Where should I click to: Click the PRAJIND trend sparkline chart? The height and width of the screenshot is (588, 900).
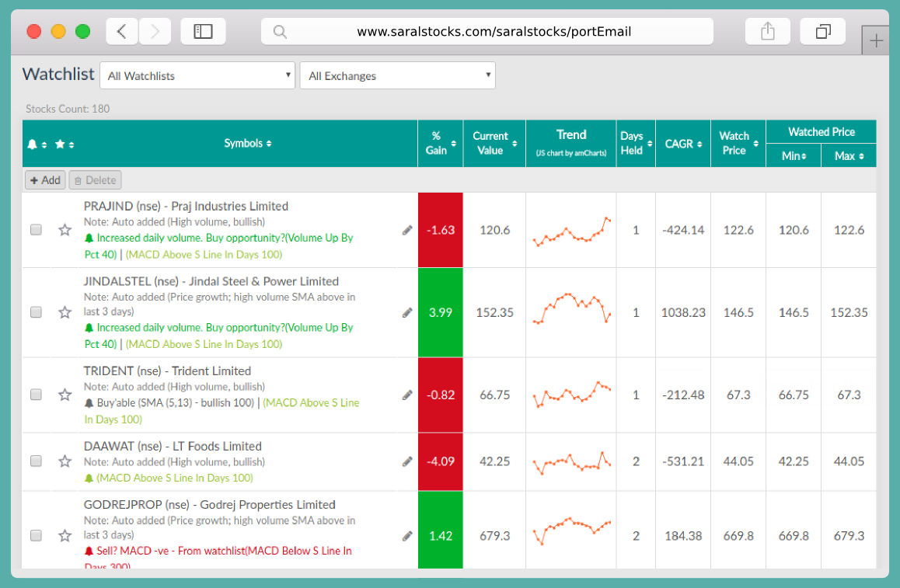(571, 231)
